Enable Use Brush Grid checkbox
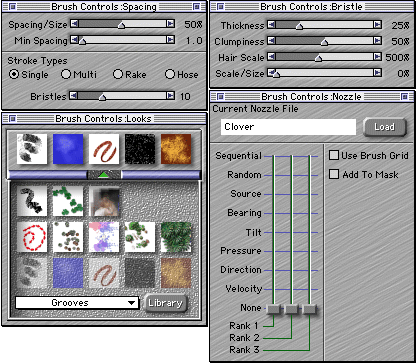This screenshot has height=364, width=416. (x=334, y=155)
